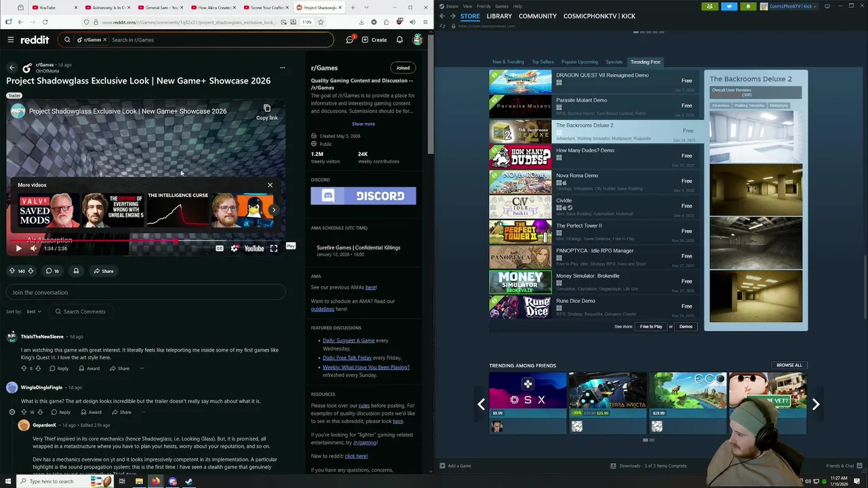Open Steam announcements megaphone icon
This screenshot has height=488, width=868.
coord(729,7)
